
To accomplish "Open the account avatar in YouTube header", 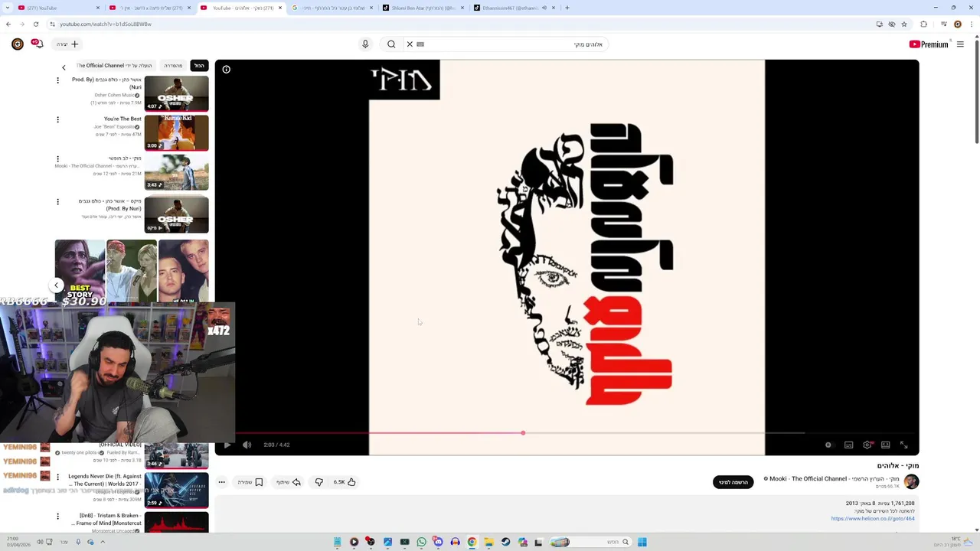I will 17,44.
